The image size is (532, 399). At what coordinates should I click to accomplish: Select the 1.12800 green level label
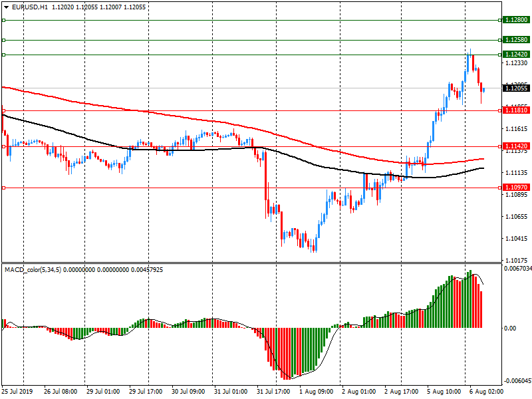click(x=517, y=20)
